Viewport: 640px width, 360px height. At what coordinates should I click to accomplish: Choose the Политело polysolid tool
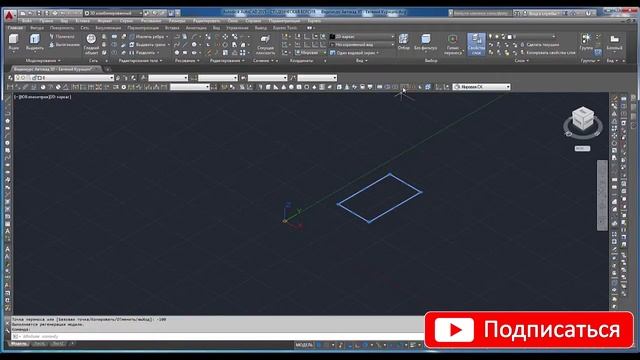[x=62, y=36]
